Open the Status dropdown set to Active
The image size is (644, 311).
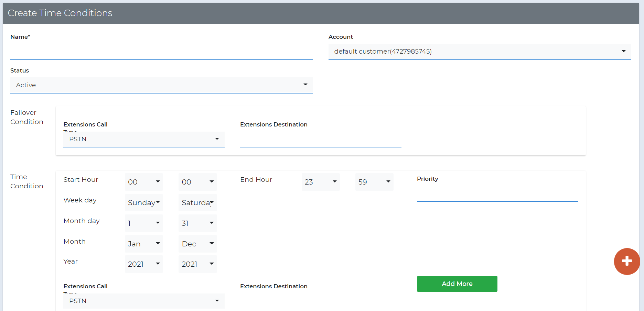coord(161,85)
